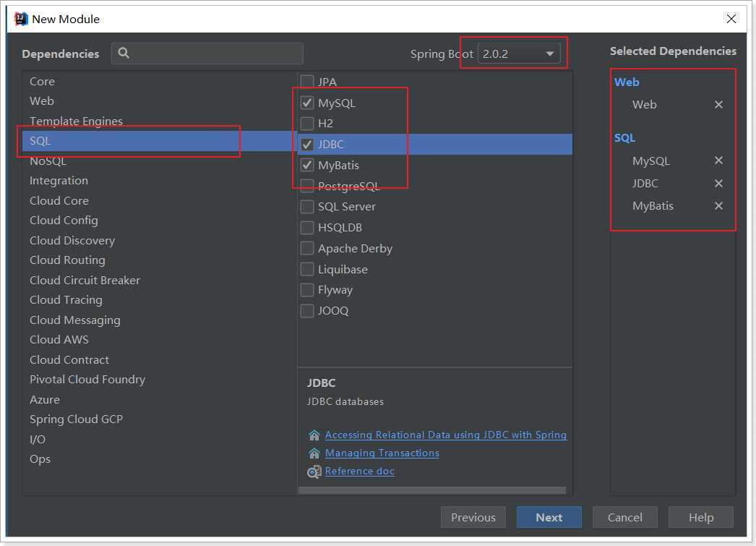The width and height of the screenshot is (756, 546).
Task: Focus the dependencies search field
Action: coord(207,53)
